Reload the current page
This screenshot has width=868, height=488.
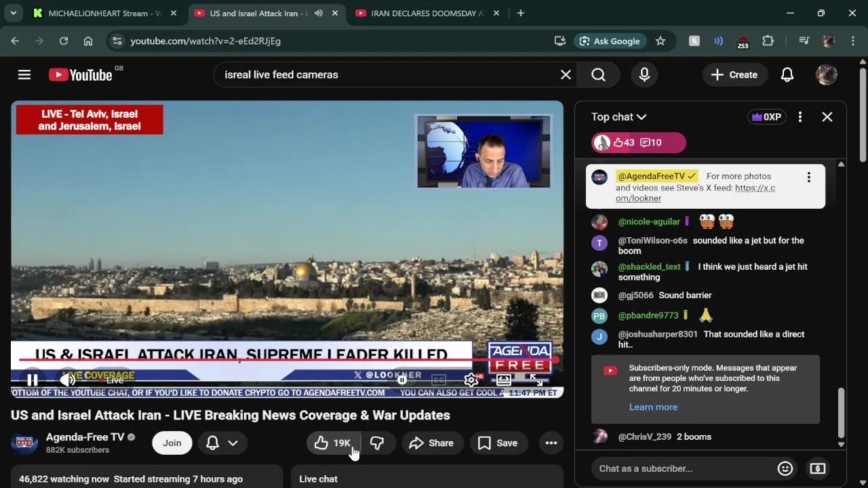pyautogui.click(x=64, y=41)
